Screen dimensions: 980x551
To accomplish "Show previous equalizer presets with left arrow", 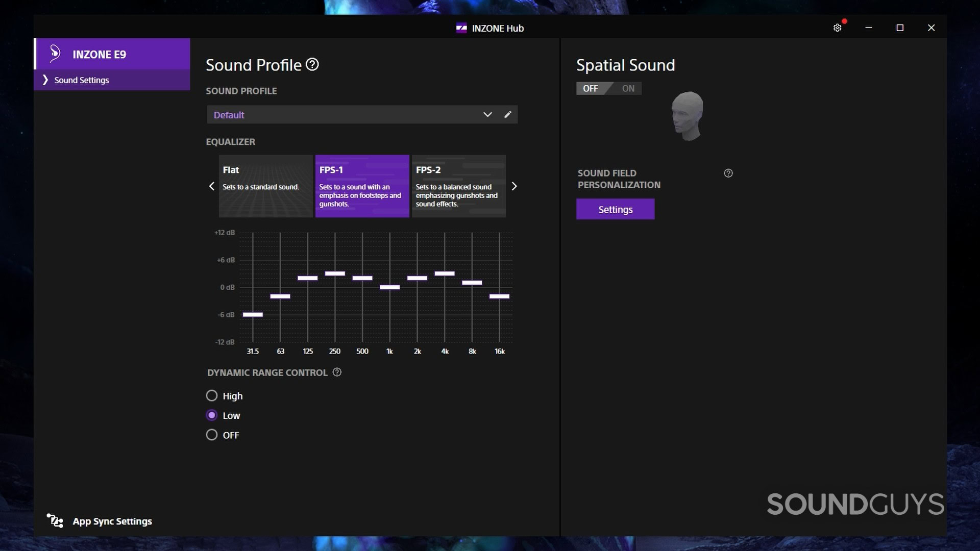I will coord(212,186).
